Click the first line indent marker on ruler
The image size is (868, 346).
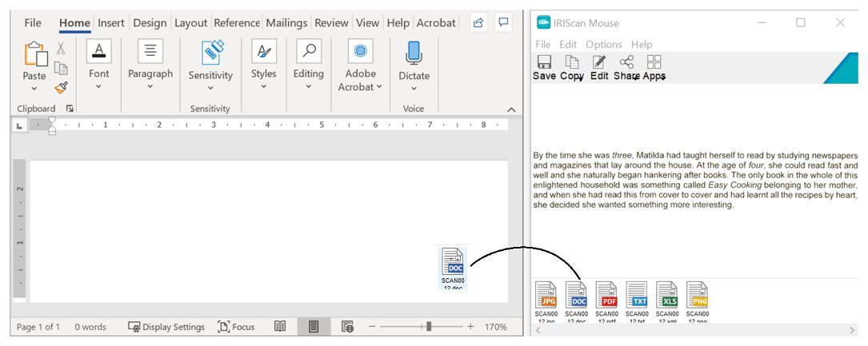click(x=52, y=120)
